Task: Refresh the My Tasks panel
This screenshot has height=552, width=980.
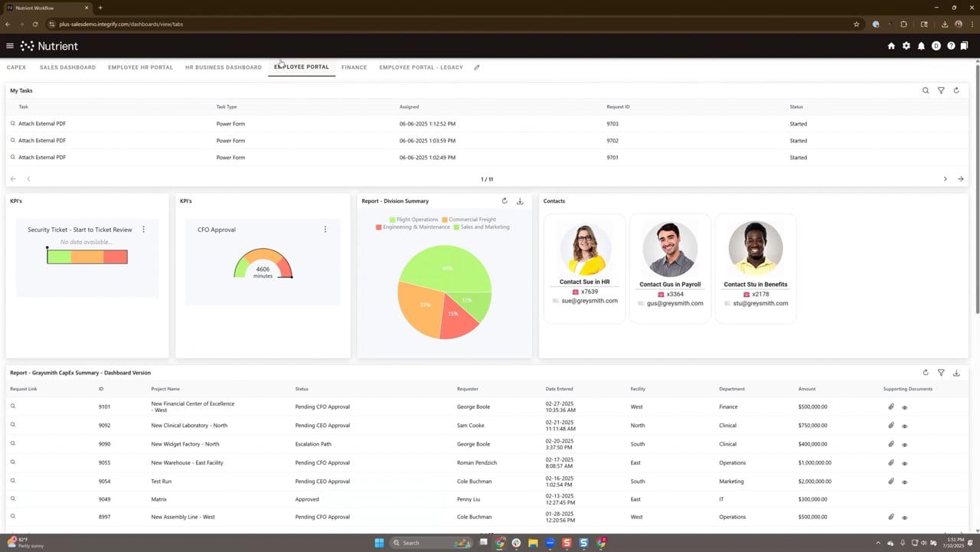Action: point(956,90)
